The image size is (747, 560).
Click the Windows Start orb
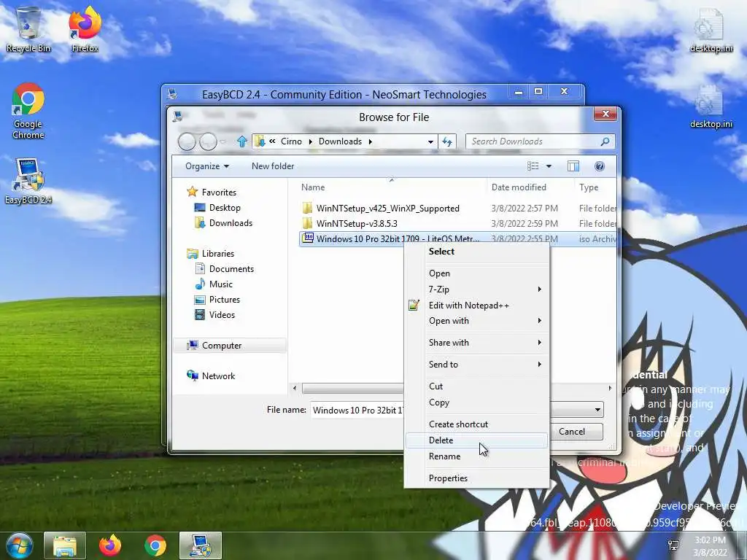coord(19,545)
